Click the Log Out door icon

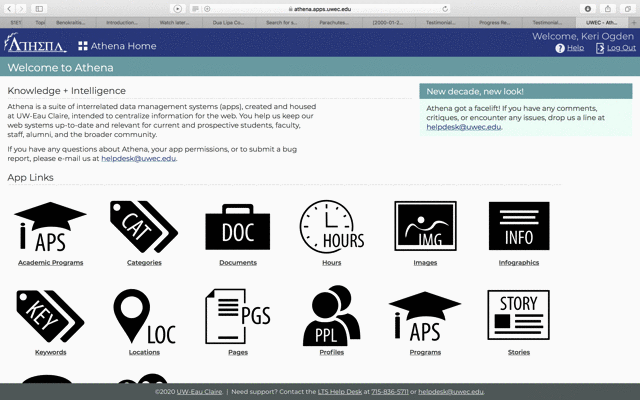600,48
